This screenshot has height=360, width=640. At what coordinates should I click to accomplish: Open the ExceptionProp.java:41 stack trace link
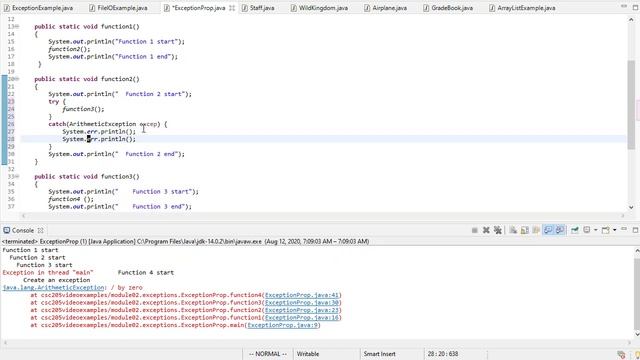click(302, 295)
